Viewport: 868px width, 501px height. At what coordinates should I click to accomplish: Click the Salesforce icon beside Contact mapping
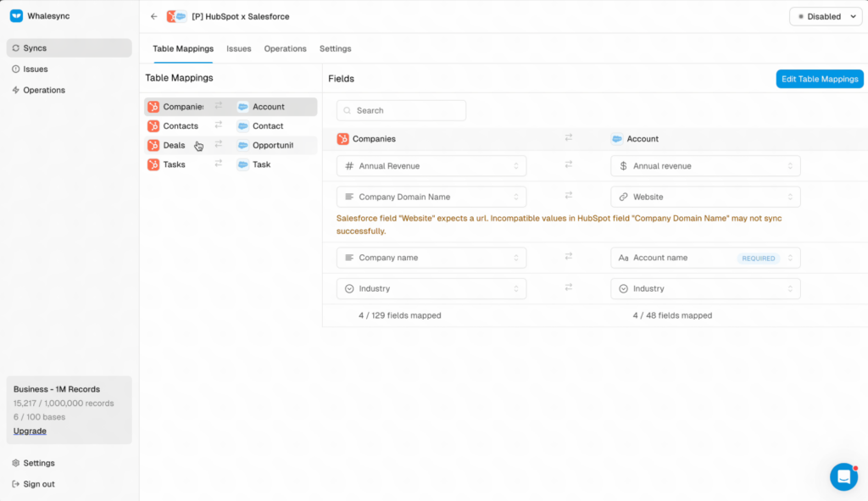243,126
